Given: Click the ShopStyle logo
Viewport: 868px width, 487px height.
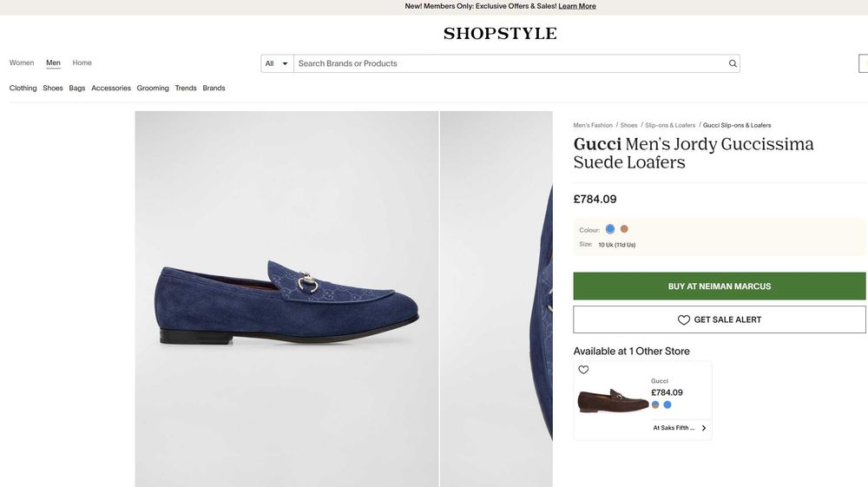Looking at the screenshot, I should coord(500,34).
